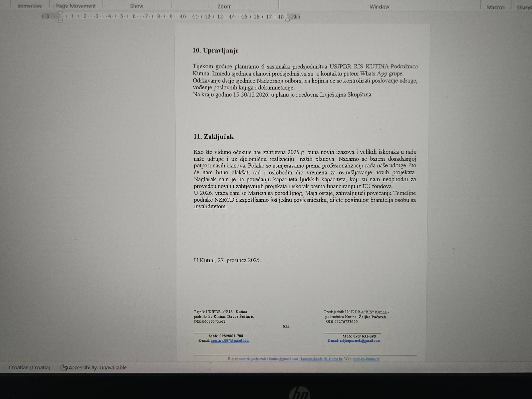
Task: Click the date line U Kutini, 27. prosinca 2025.
Action: [x=227, y=260]
